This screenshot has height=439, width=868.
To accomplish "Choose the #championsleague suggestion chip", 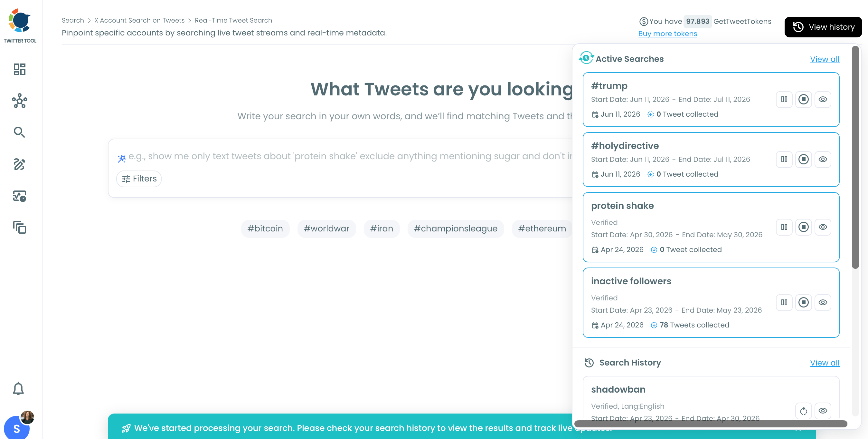I will point(456,229).
